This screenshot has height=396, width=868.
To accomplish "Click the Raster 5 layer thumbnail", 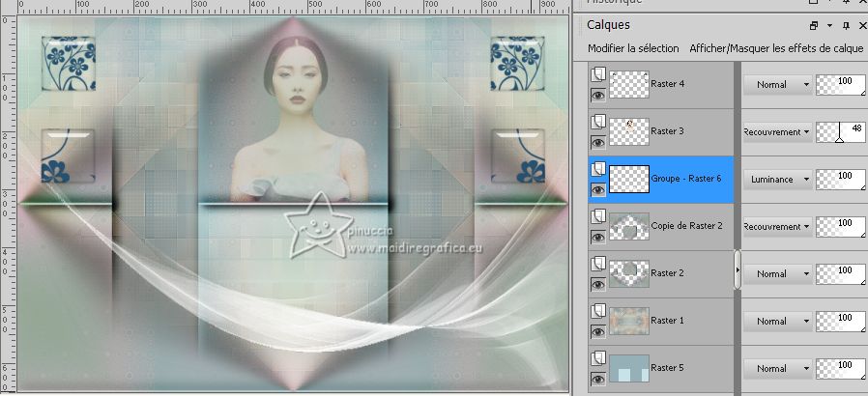I will pyautogui.click(x=629, y=368).
